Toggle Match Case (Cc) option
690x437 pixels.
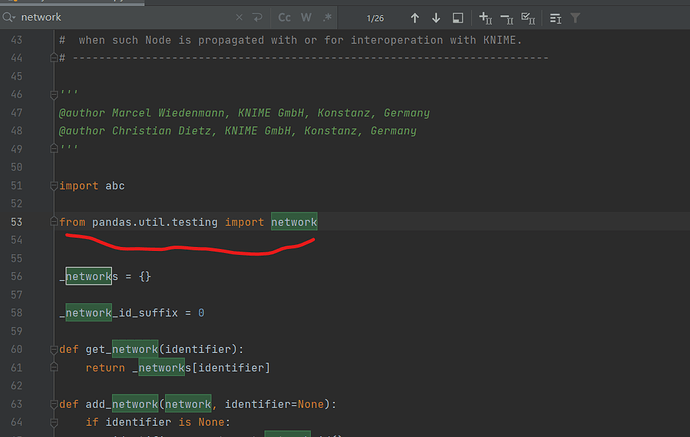[x=285, y=18]
